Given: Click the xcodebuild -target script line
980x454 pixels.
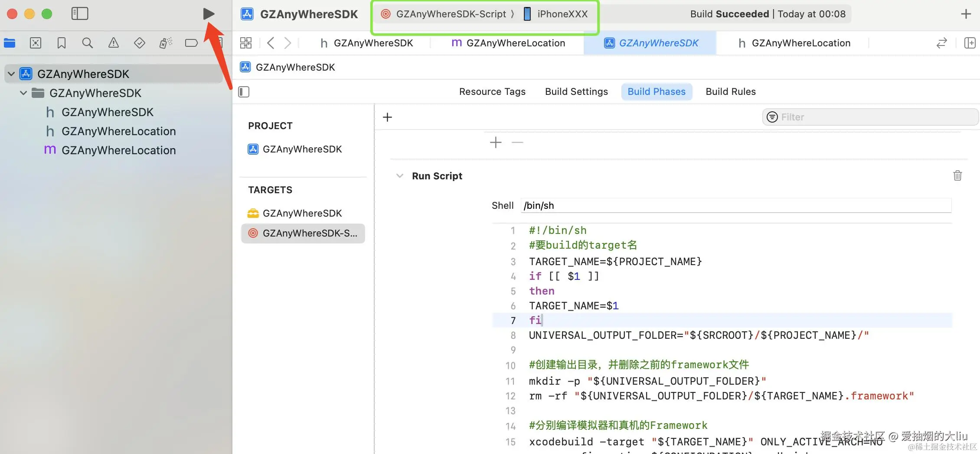Looking at the screenshot, I should 706,442.
